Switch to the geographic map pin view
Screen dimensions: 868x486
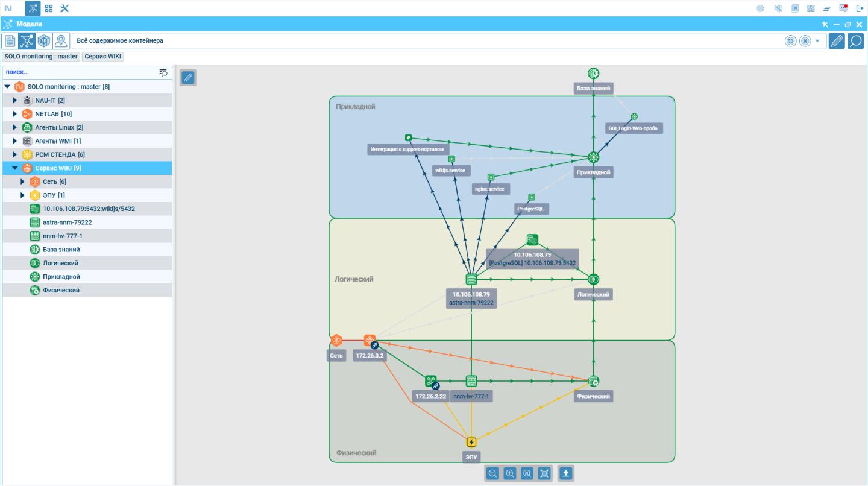pyautogui.click(x=60, y=41)
